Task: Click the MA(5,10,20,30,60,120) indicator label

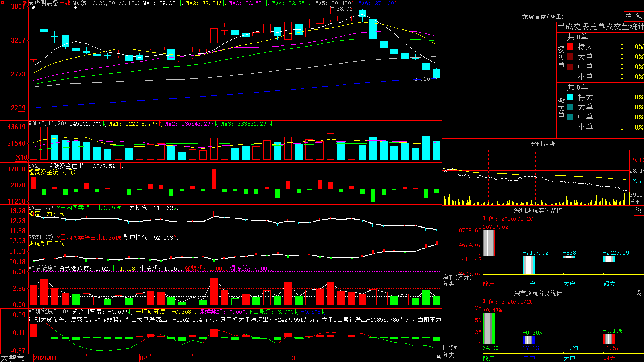Action: point(107,3)
